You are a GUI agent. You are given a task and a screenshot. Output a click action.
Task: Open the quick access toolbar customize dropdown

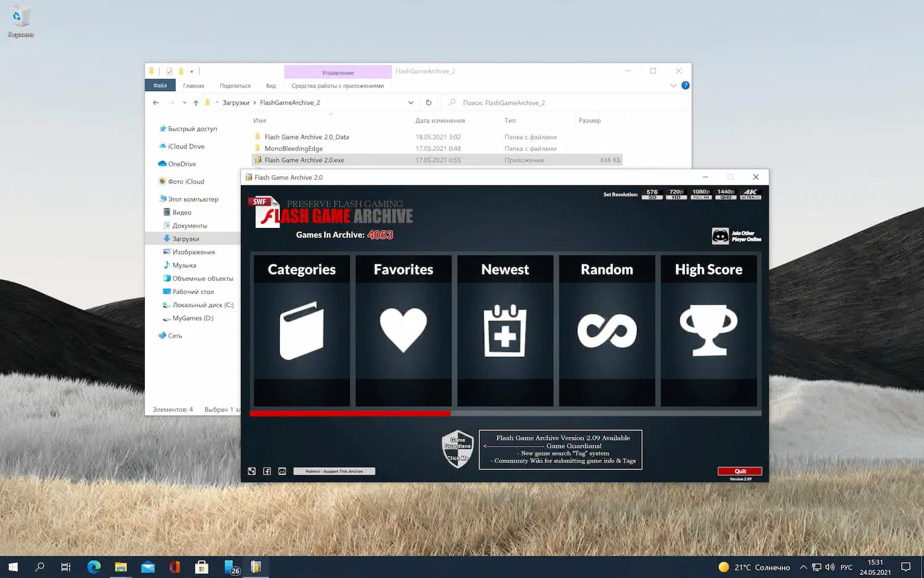192,71
